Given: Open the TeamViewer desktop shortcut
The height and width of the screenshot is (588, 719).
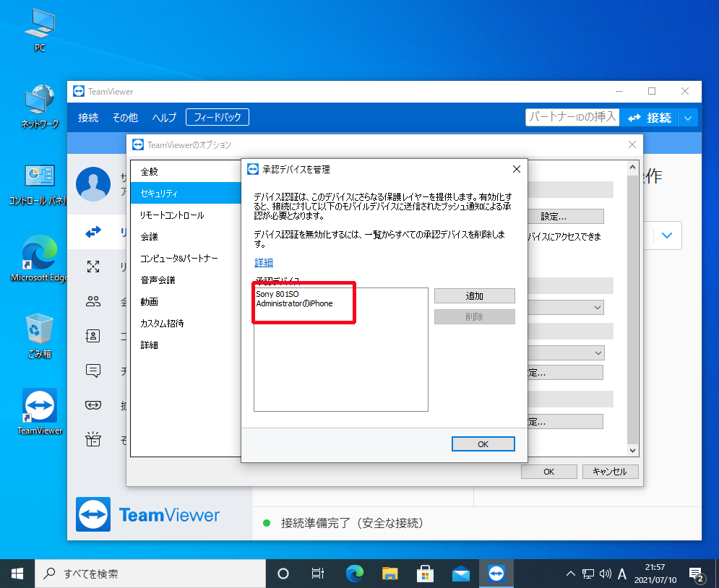Looking at the screenshot, I should 40,407.
